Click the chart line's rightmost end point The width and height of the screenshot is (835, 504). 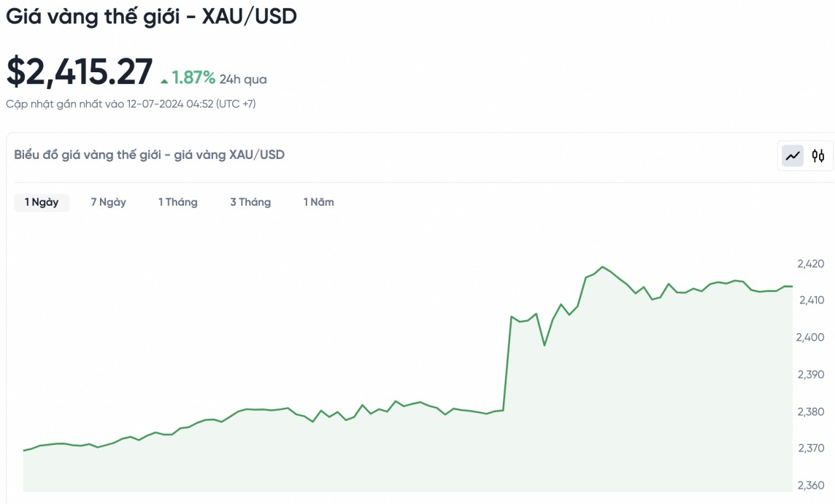click(x=792, y=287)
